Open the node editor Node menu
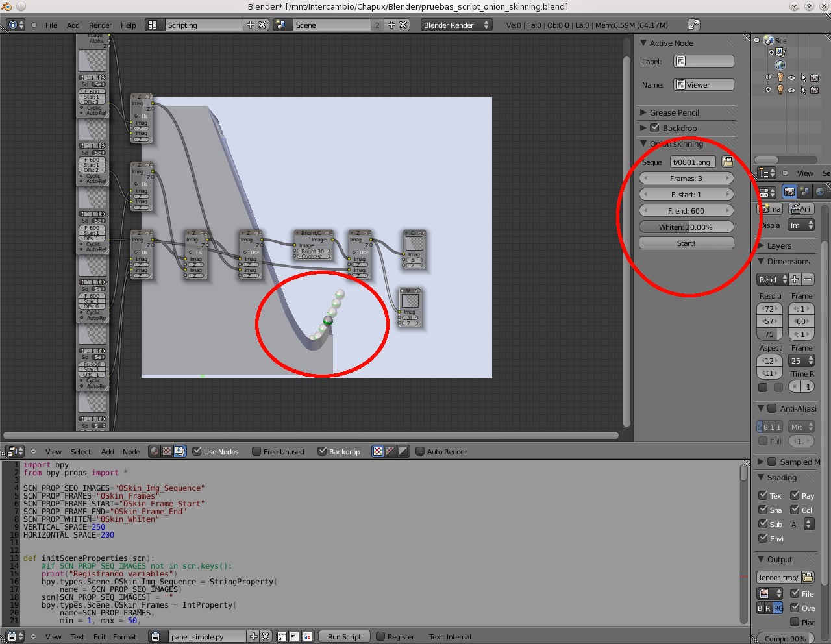 [x=131, y=452]
